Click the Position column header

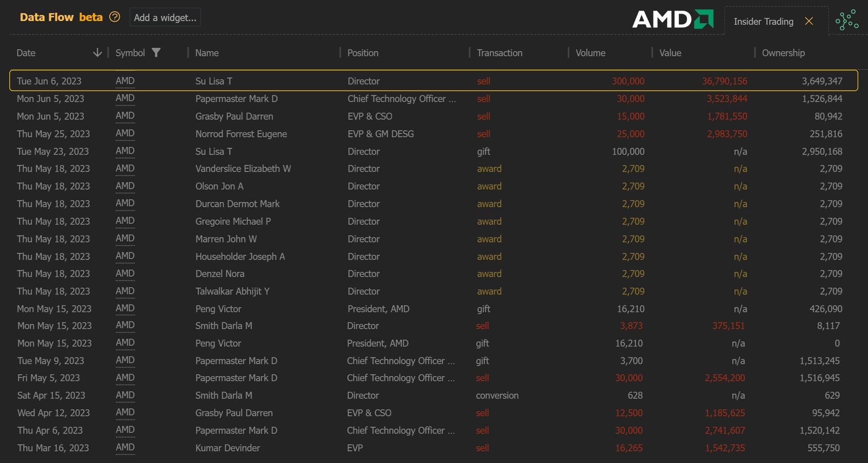363,53
